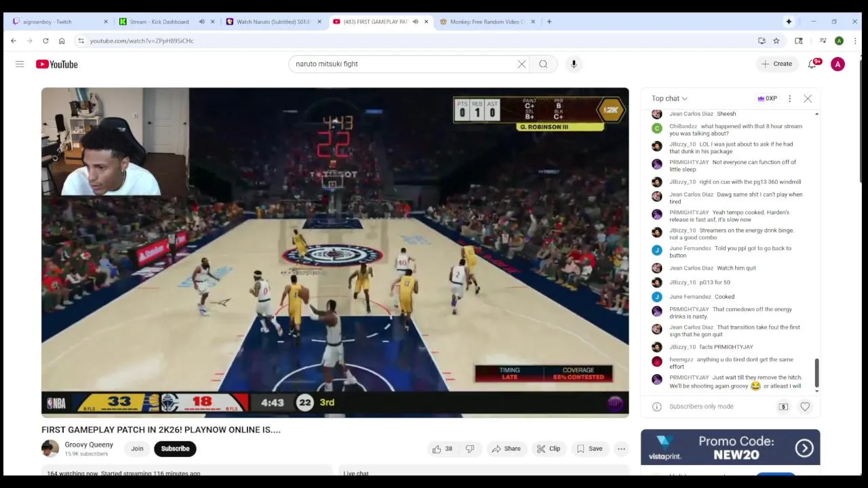Share the video
Screen dimensions: 868x488
[507, 449]
